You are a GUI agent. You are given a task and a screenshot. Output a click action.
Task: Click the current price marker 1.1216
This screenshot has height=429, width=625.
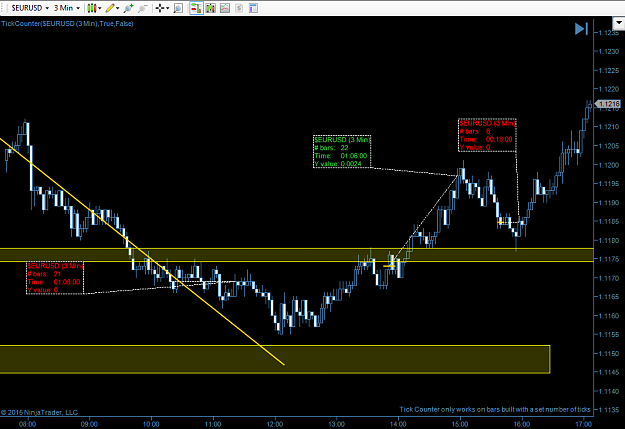[x=608, y=104]
